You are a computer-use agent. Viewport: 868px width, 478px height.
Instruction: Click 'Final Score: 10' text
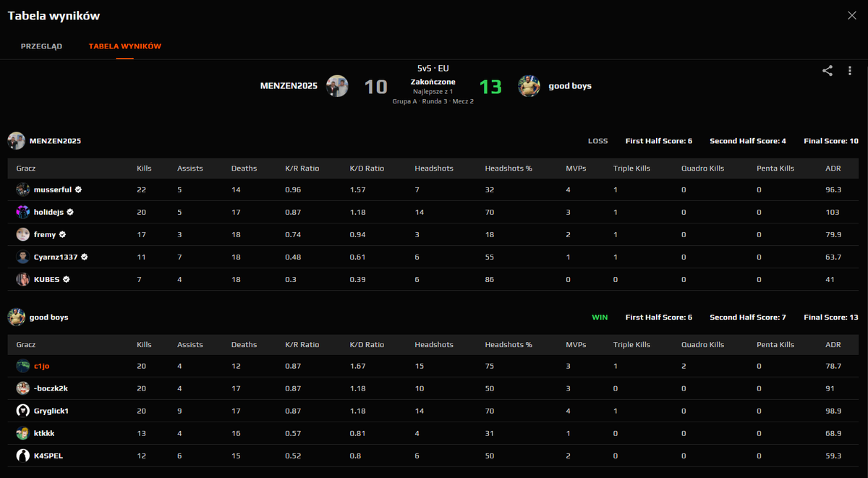831,141
